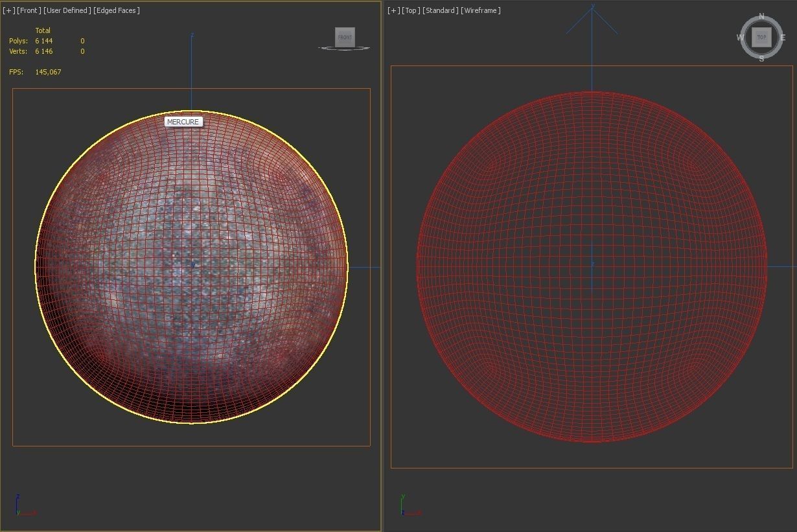Click the TOP face of the ViewCube
This screenshot has height=532, width=797.
coord(761,37)
